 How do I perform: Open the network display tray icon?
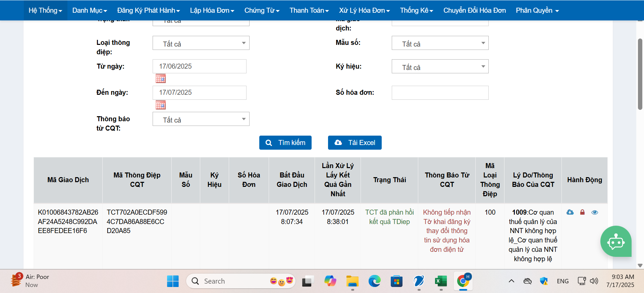582,281
